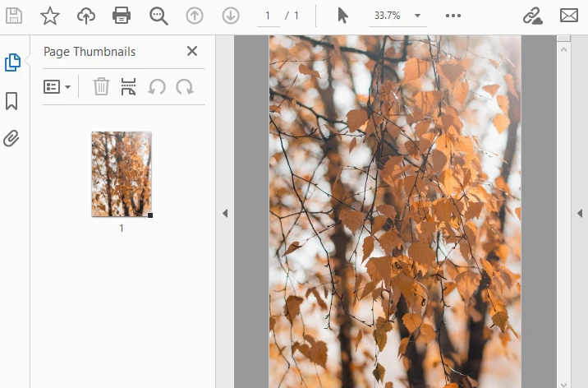Toggle Page Thumbnails sidebar icon
The image size is (588, 388).
click(x=12, y=62)
